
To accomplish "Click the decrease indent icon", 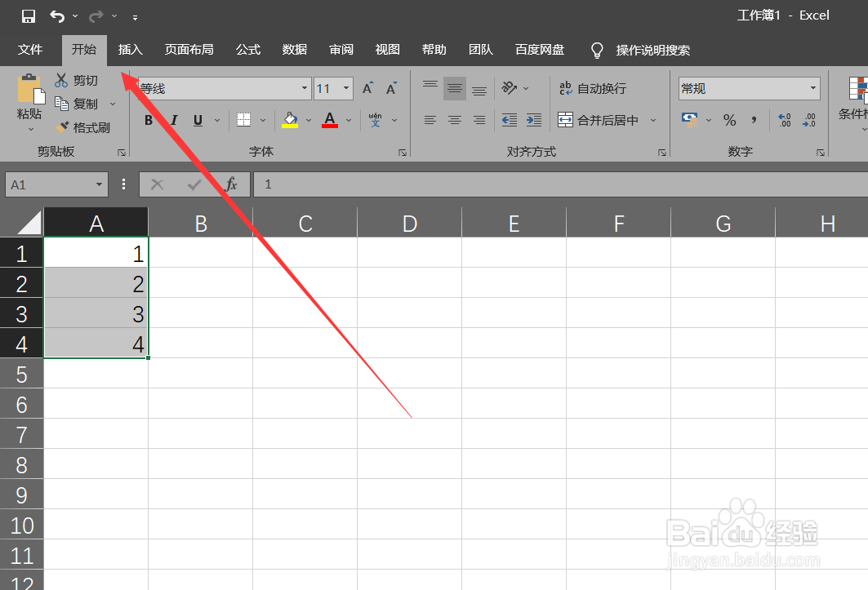I will click(510, 120).
